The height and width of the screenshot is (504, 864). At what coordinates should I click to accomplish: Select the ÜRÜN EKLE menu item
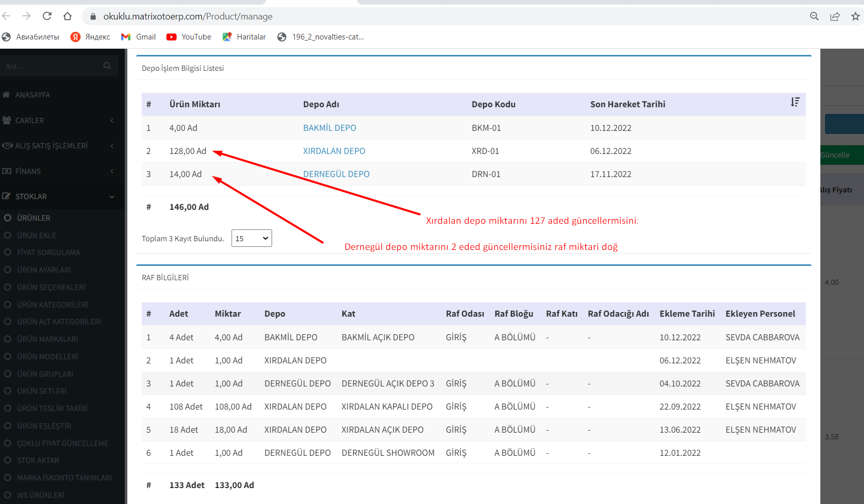click(36, 236)
